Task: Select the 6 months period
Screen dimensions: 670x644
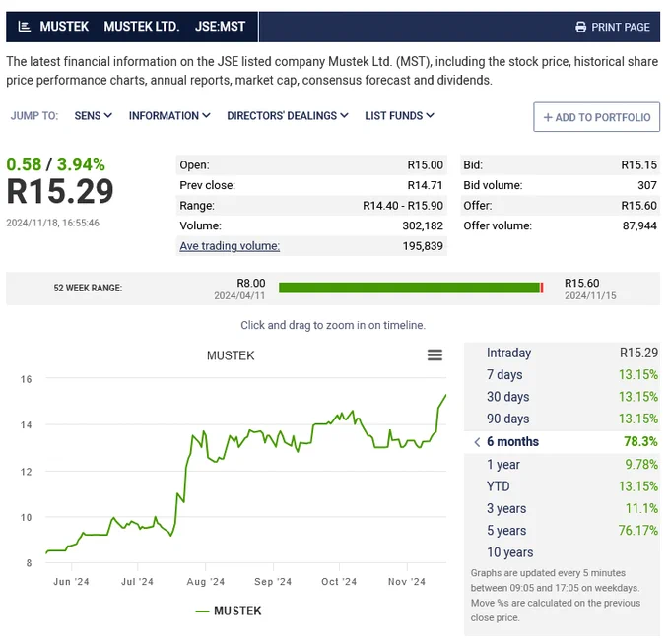Action: pos(562,441)
